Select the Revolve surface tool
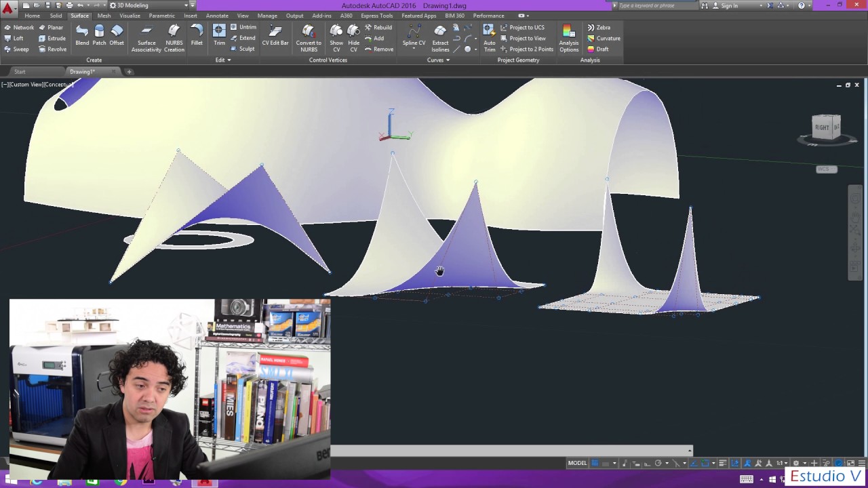 coord(52,49)
